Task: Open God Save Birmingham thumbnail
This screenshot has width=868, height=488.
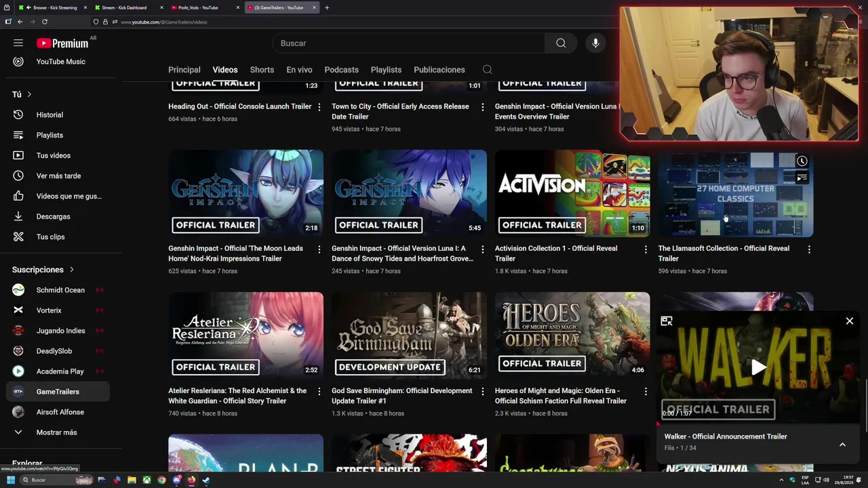Action: coord(409,335)
